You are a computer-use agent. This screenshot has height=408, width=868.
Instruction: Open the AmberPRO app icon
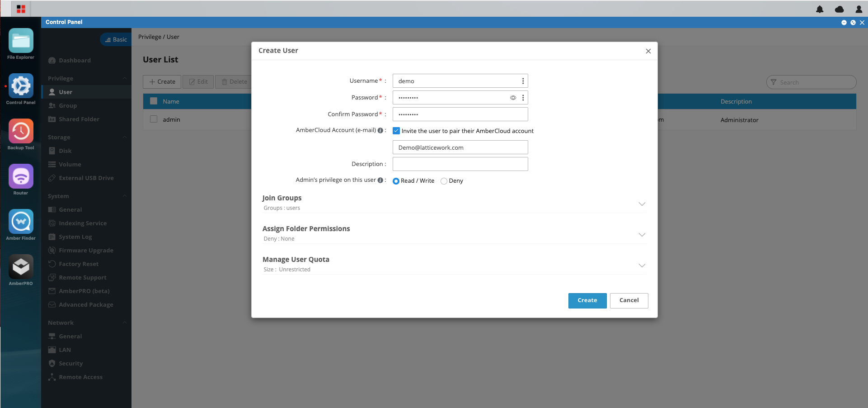tap(21, 267)
